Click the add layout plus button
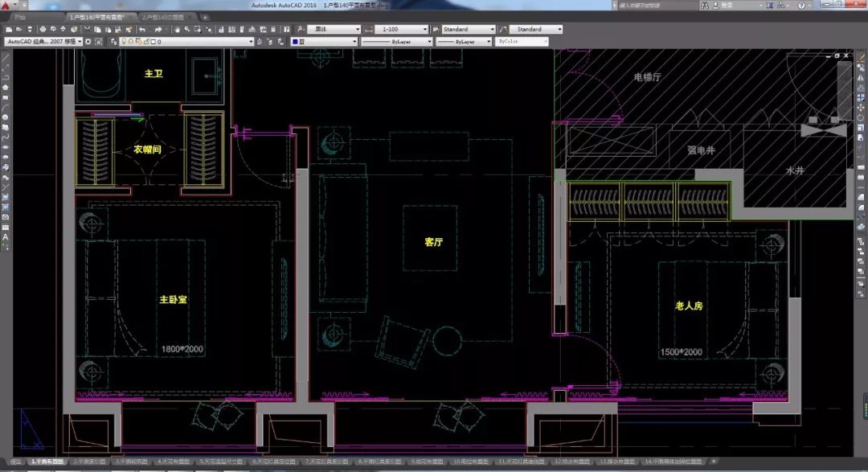The height and width of the screenshot is (472, 868). (714, 462)
